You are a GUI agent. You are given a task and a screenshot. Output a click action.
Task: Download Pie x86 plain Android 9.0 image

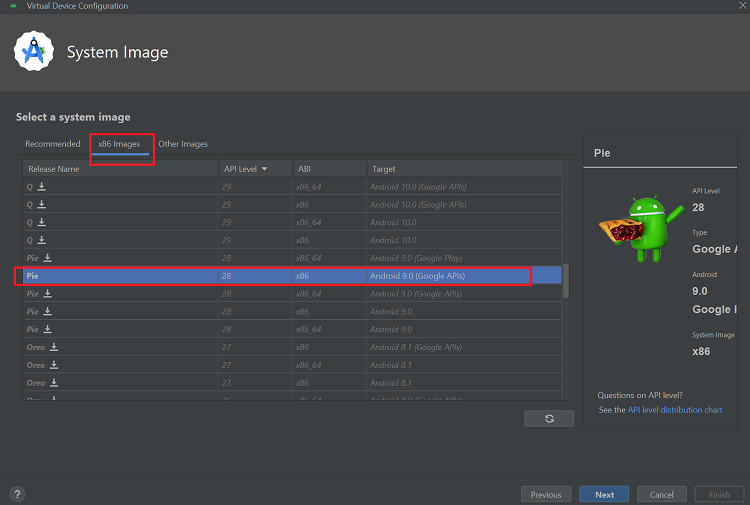[47, 311]
